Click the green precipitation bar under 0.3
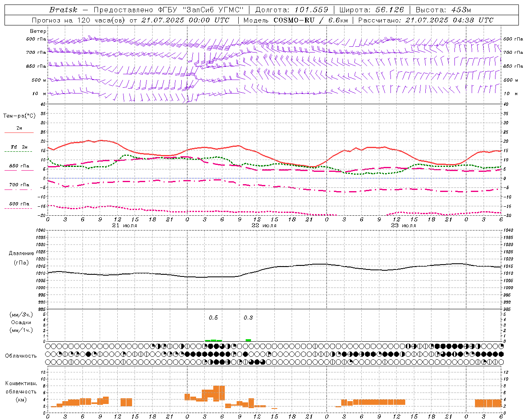The image size is (525, 420). (248, 340)
